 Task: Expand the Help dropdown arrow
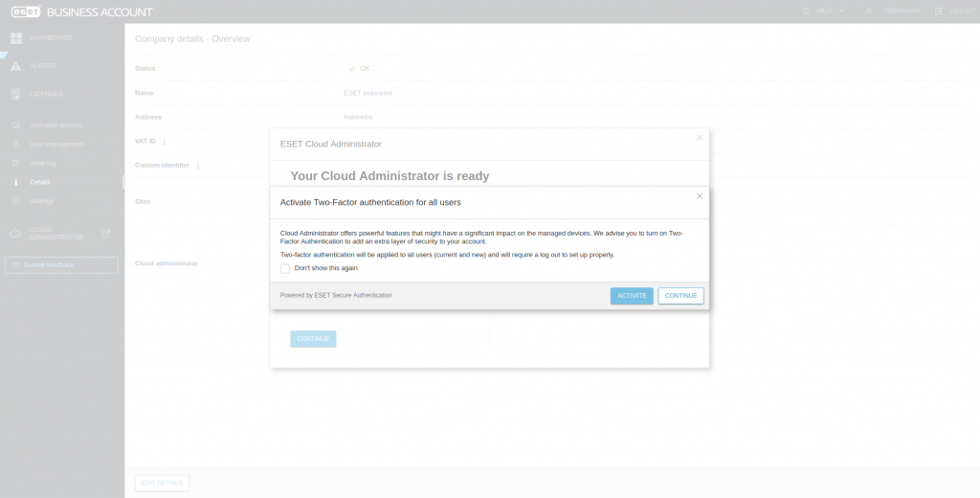point(841,11)
